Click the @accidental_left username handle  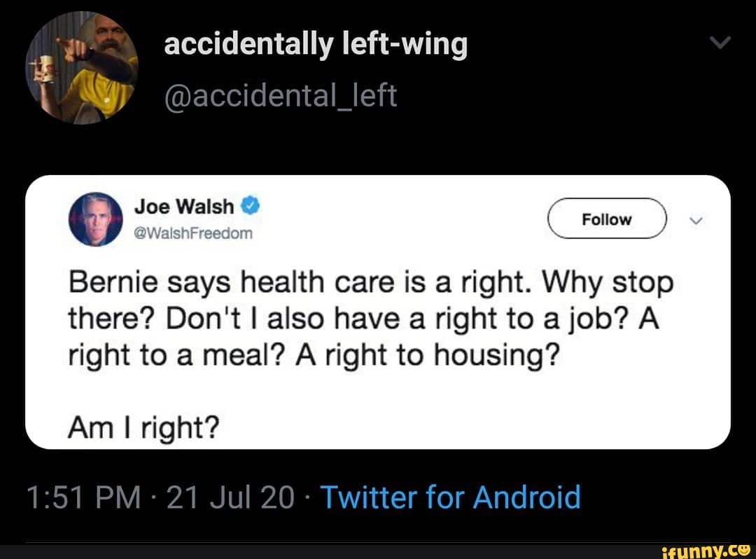281,95
